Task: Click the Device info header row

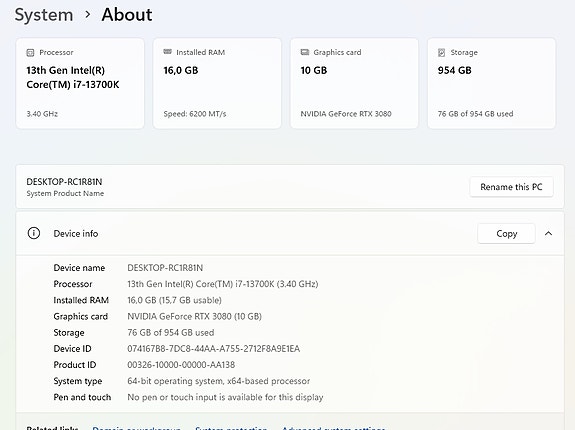Action: tap(290, 234)
